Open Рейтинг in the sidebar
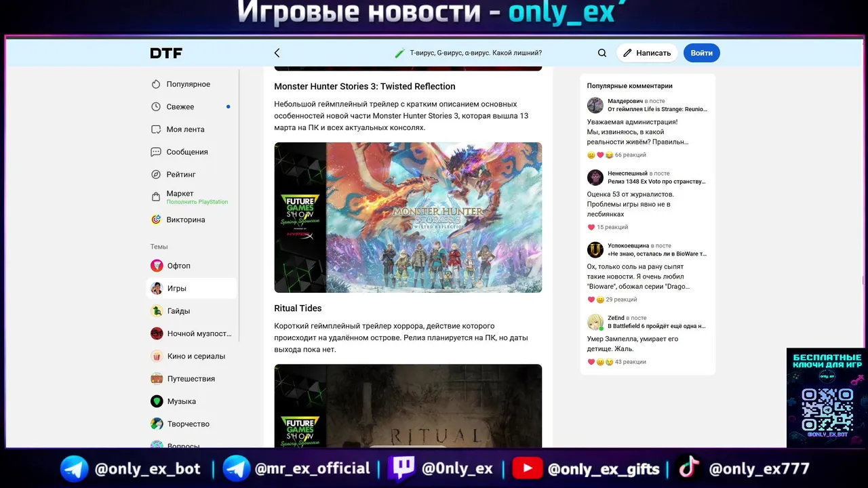This screenshot has height=488, width=868. [x=181, y=174]
